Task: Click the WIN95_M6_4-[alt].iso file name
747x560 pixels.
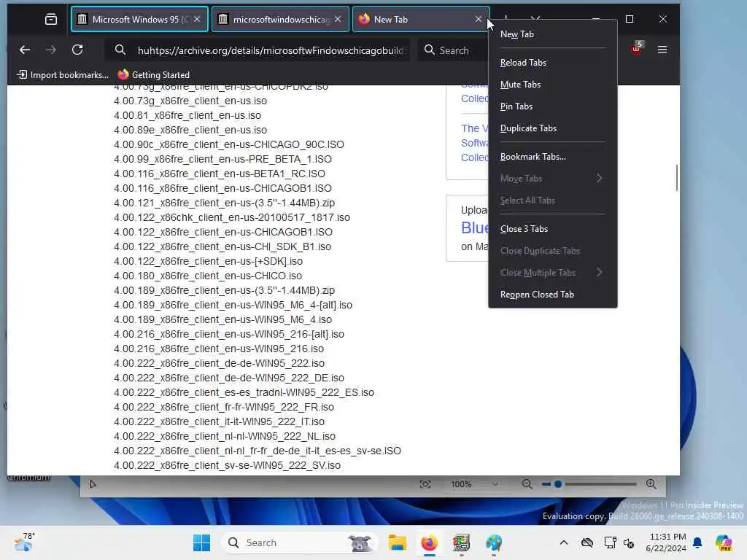Action: 233,305
